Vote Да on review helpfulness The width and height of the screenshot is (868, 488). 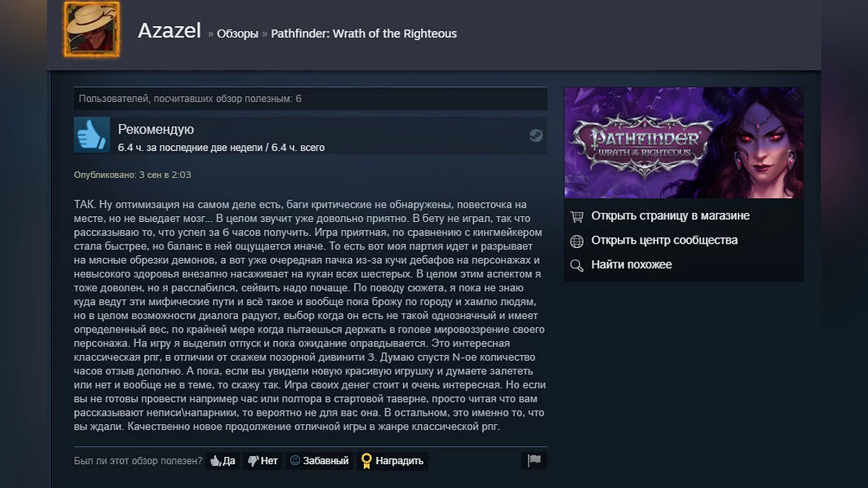(222, 461)
